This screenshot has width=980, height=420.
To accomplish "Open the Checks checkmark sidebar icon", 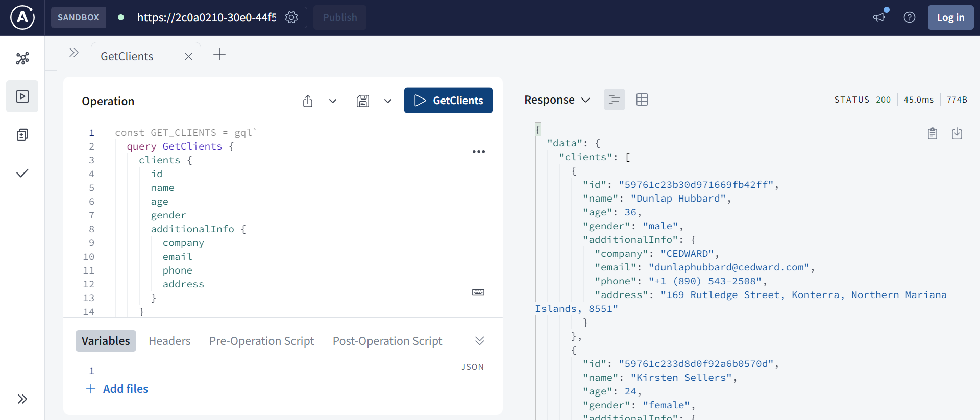I will click(x=22, y=173).
